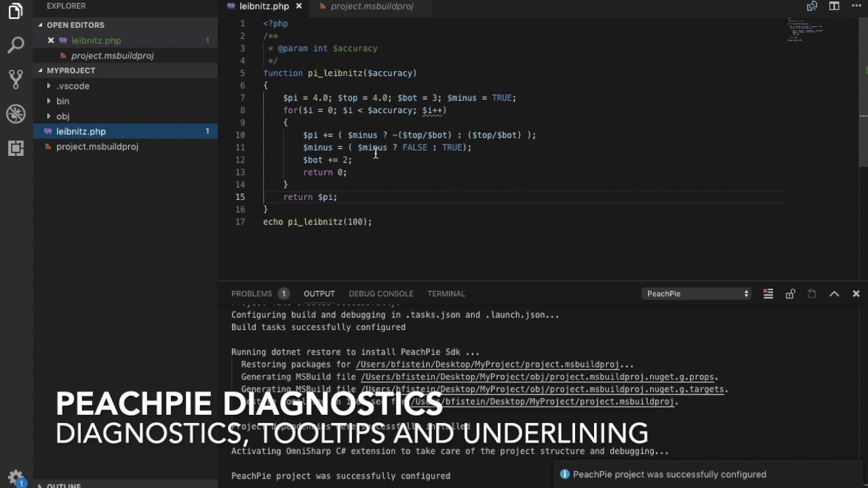Viewport: 868px width, 488px height.
Task: Open the /Users/bfistein/Desktop/MyProject/project.msbuildproj link after Restoring packages
Action: pyautogui.click(x=488, y=365)
